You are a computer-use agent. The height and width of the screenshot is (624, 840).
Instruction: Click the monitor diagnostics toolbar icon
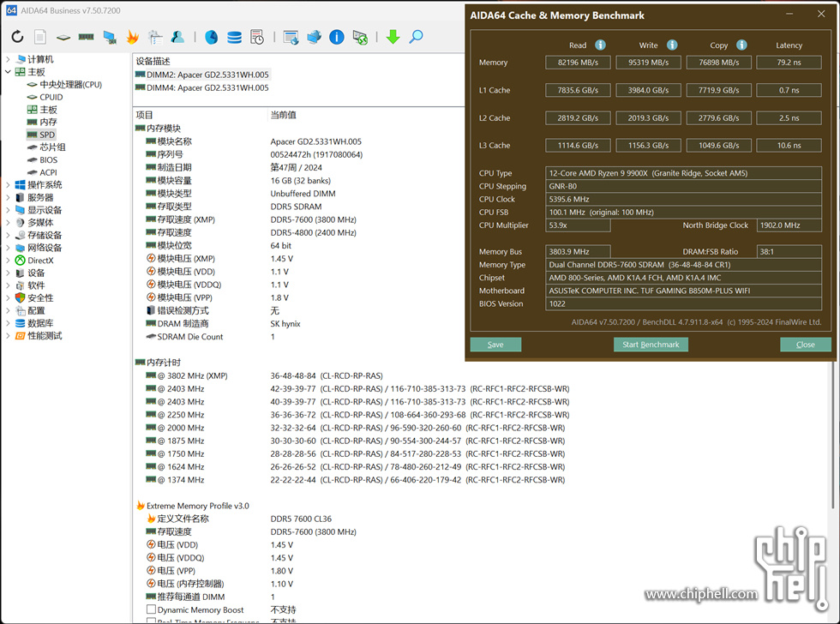coord(110,37)
